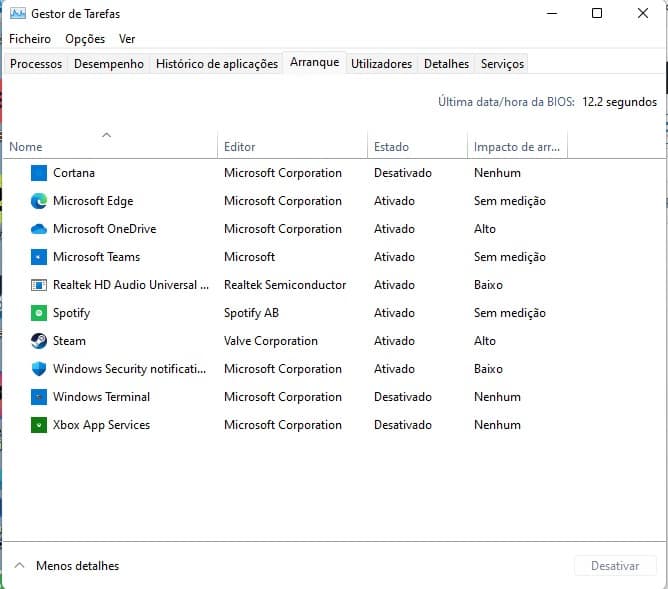Sort by the Nome column header

click(x=110, y=147)
